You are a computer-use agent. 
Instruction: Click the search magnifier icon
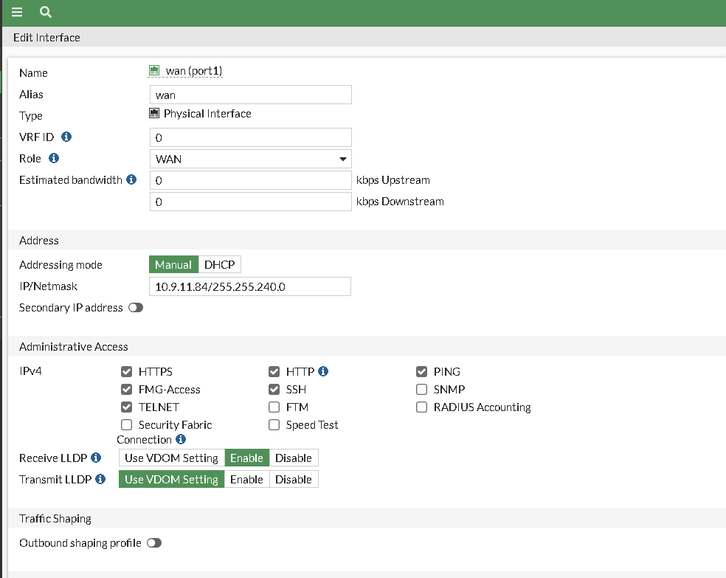point(45,12)
